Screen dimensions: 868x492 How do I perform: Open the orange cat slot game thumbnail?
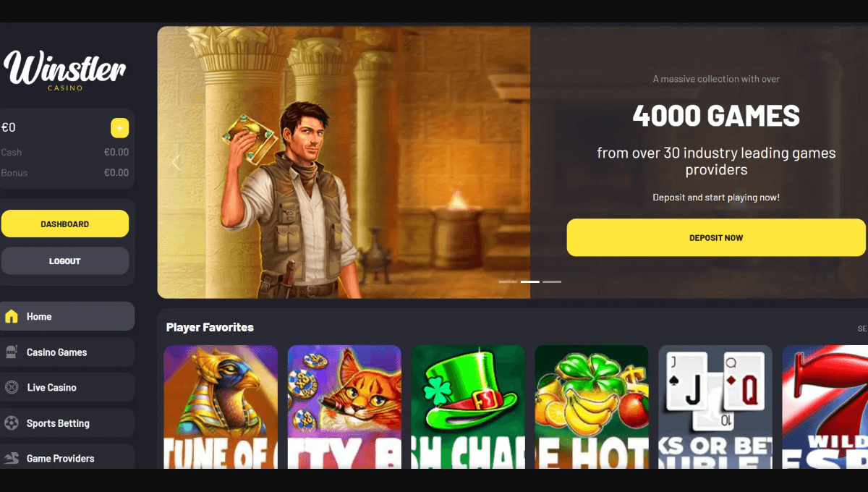344,407
